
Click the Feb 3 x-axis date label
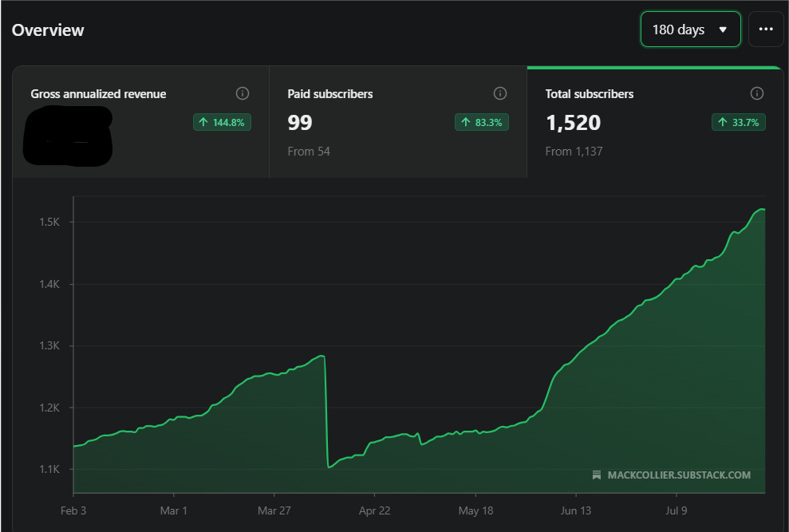(73, 510)
